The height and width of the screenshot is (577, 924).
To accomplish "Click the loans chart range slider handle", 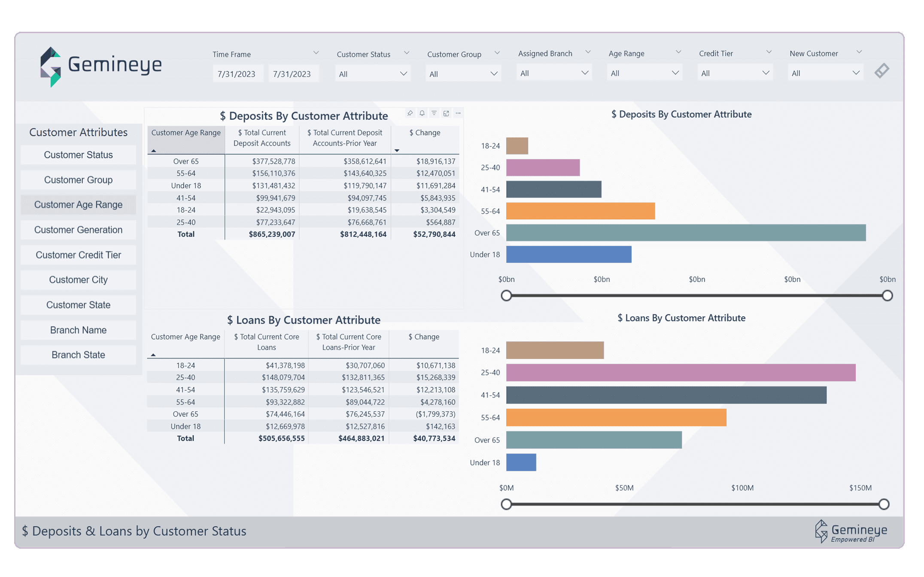I will pyautogui.click(x=507, y=504).
